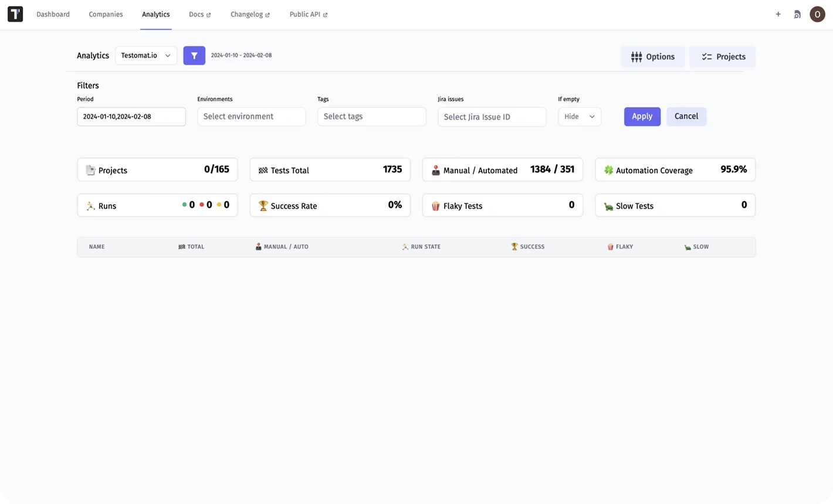Viewport: 833px width, 504px height.
Task: Cancel the filter changes
Action: [686, 117]
